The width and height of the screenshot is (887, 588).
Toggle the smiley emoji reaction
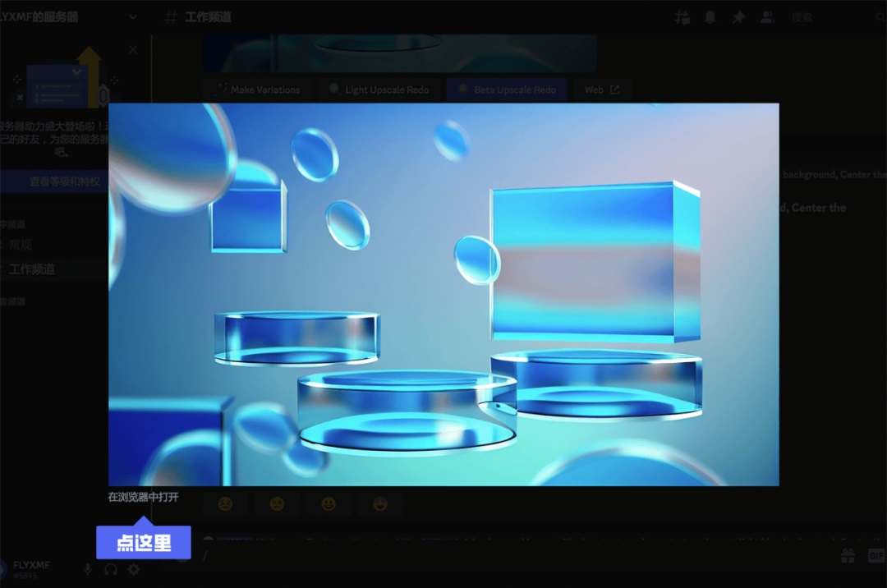(x=329, y=504)
